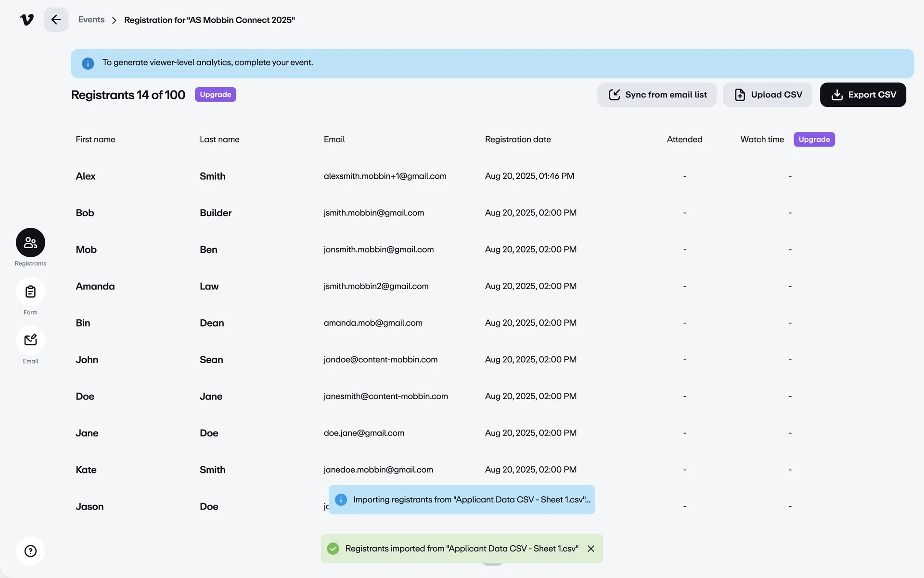Screen dimensions: 924x578
Task: Click the First name column header
Action: click(x=95, y=140)
